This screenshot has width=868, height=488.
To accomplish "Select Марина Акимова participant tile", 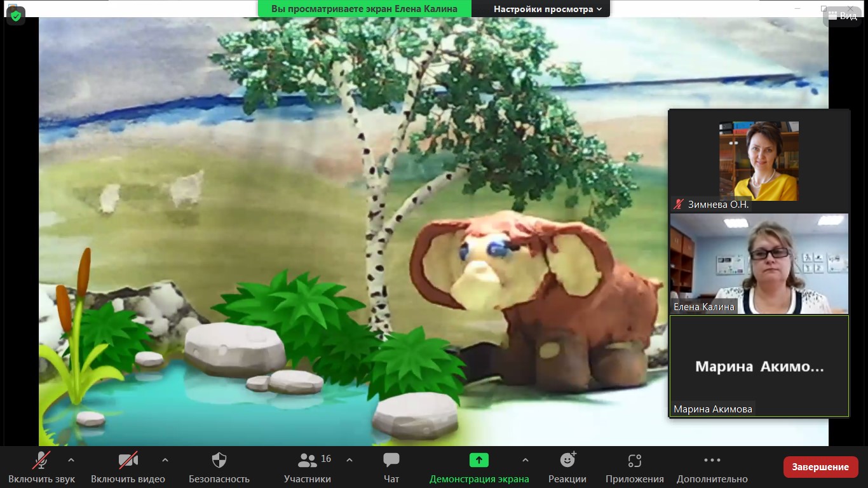I will tap(759, 366).
